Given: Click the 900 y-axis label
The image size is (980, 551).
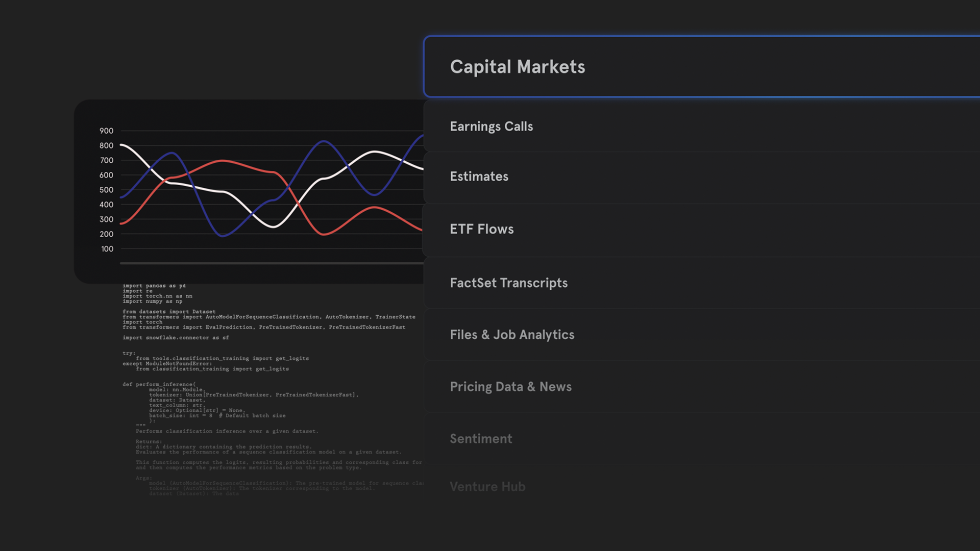Looking at the screenshot, I should point(107,131).
